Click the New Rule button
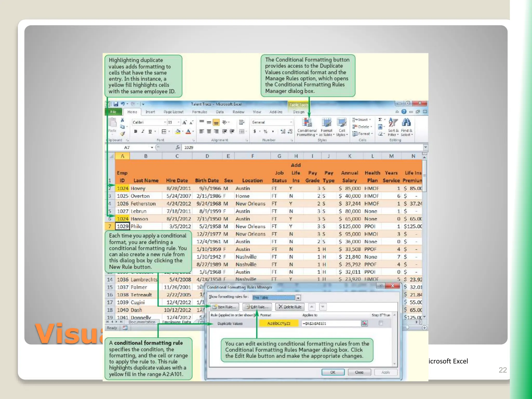The height and width of the screenshot is (399, 532). click(224, 307)
